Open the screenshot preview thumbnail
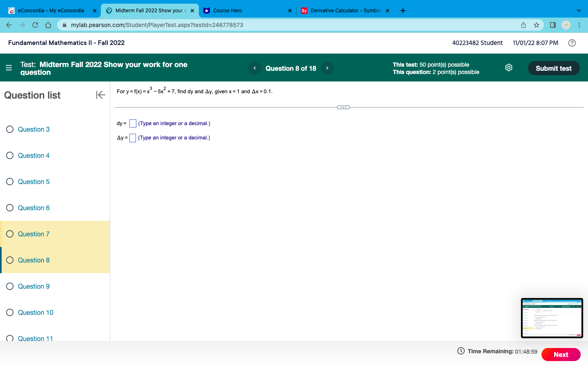The height and width of the screenshot is (368, 588). tap(552, 318)
